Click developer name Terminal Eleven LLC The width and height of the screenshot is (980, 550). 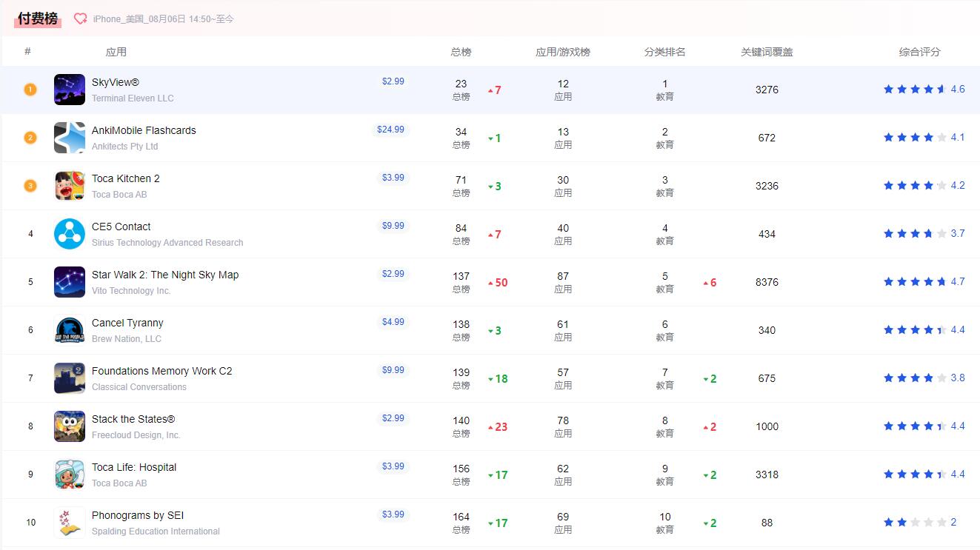(x=133, y=98)
